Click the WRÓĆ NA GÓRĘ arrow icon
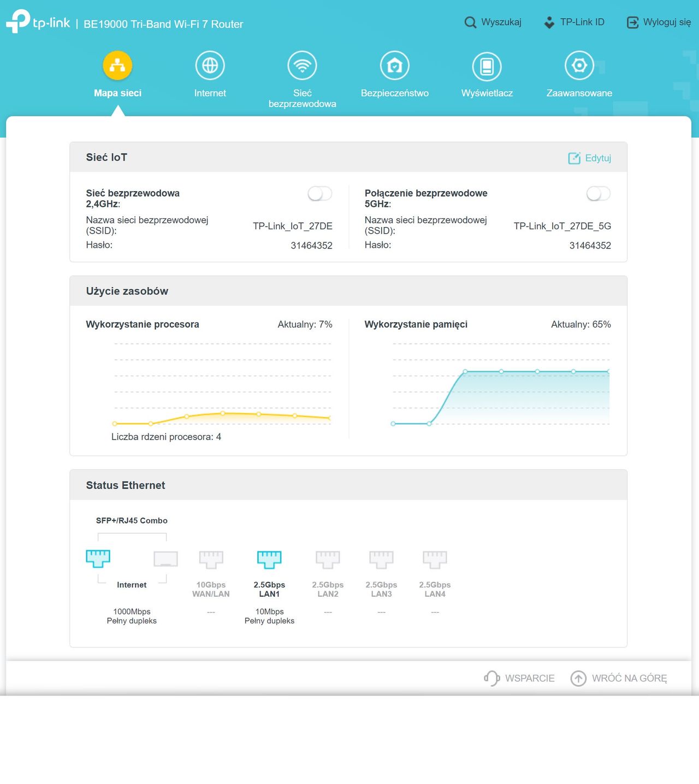This screenshot has width=699, height=784. point(578,678)
